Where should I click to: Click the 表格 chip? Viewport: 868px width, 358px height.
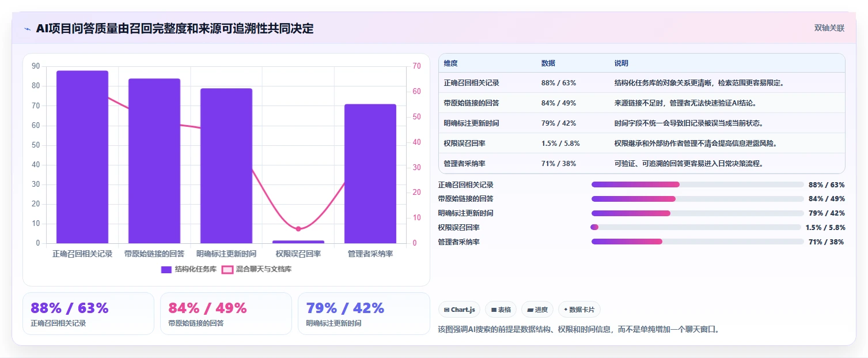point(501,310)
